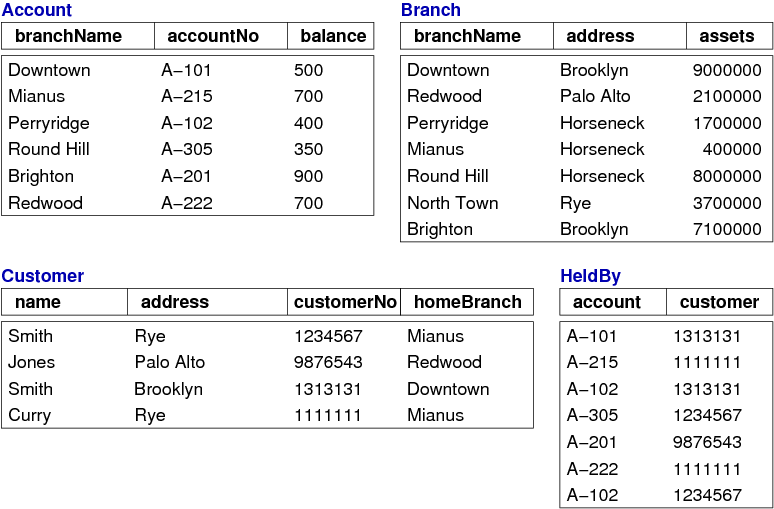Select the customerNo column header
774x509 pixels.
(x=346, y=302)
